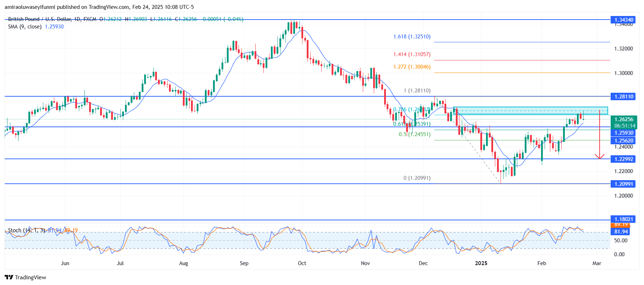644x285 pixels.
Task: Click the Dec label on time axis
Action: tap(423, 263)
